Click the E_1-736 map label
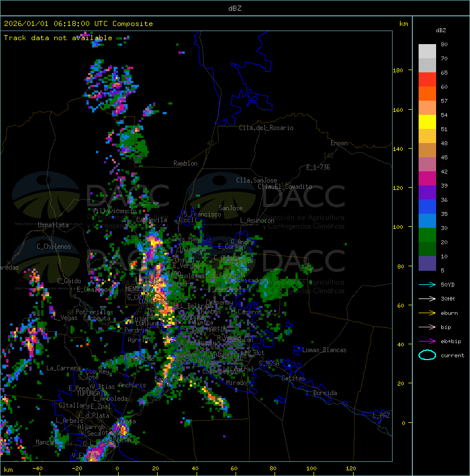Viewport: 470px width, 476px height. pos(318,167)
